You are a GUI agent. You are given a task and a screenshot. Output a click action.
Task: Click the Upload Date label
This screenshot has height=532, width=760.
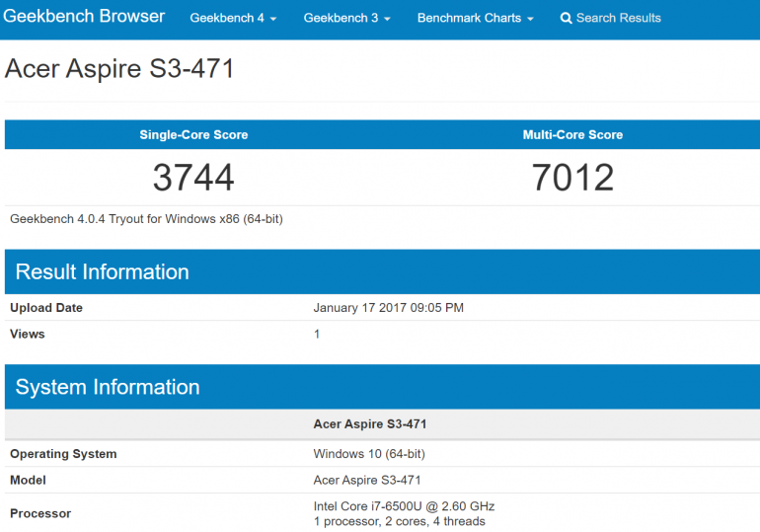click(x=46, y=308)
